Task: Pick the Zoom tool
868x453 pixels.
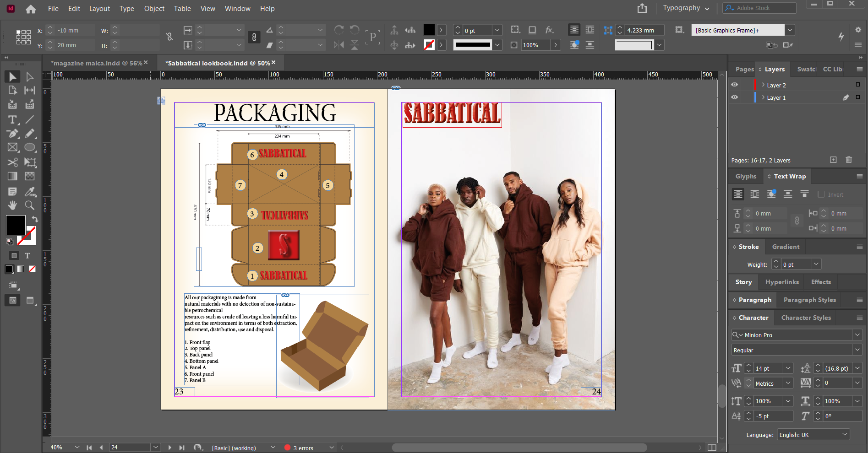Action: coord(30,205)
